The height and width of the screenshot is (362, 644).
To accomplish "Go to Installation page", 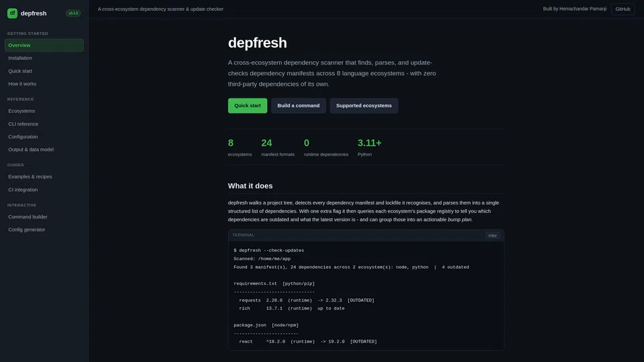I will 44,58.
